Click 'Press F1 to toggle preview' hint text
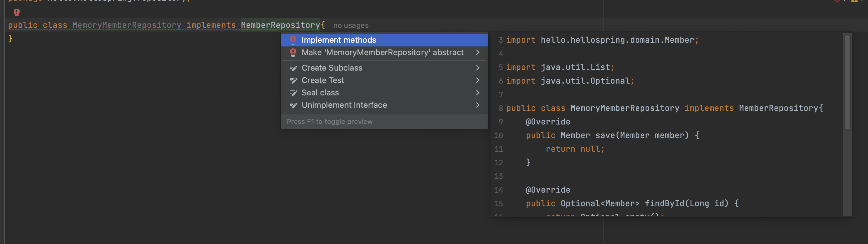This screenshot has height=244, width=868. coord(330,122)
